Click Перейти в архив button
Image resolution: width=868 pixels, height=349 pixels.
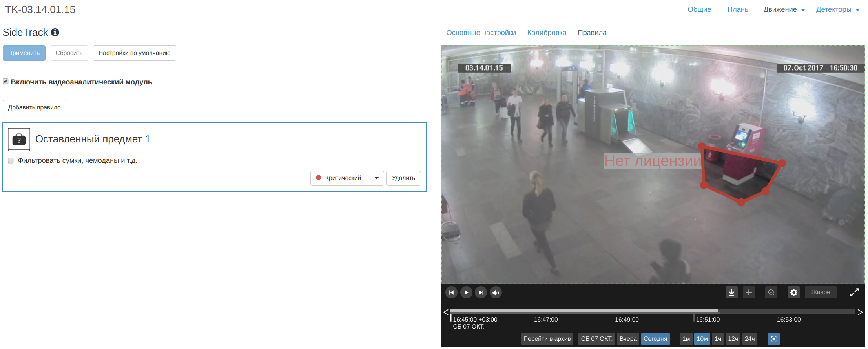coord(547,339)
